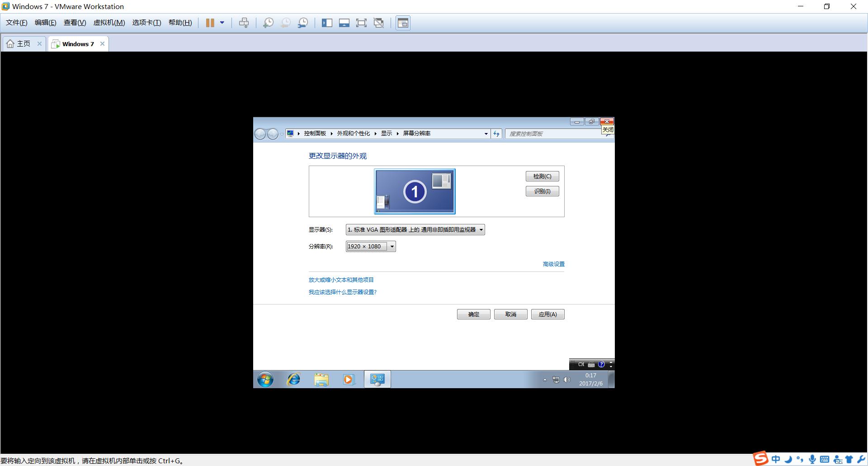Show hidden tray icons in guest taskbar

pyautogui.click(x=545, y=380)
